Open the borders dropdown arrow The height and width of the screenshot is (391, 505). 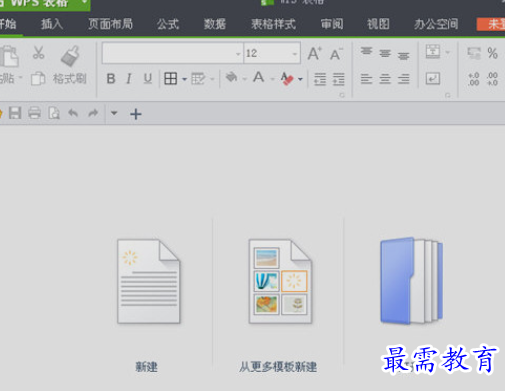pyautogui.click(x=184, y=79)
